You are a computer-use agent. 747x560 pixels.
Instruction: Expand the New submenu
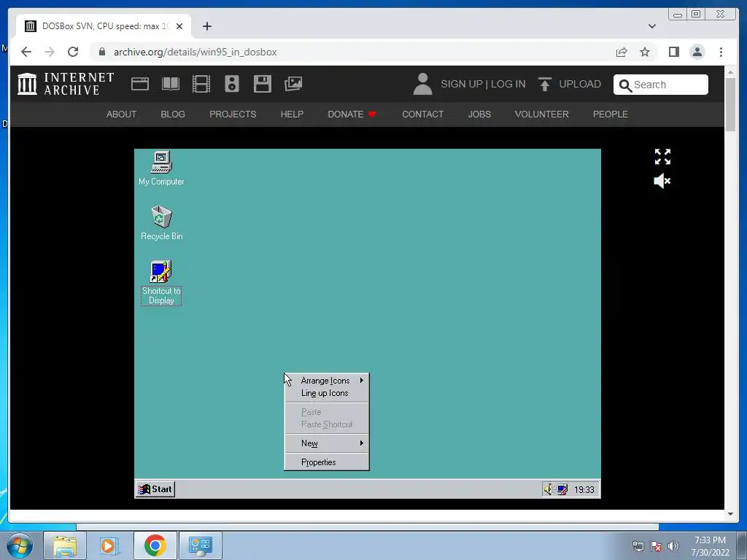click(x=327, y=443)
